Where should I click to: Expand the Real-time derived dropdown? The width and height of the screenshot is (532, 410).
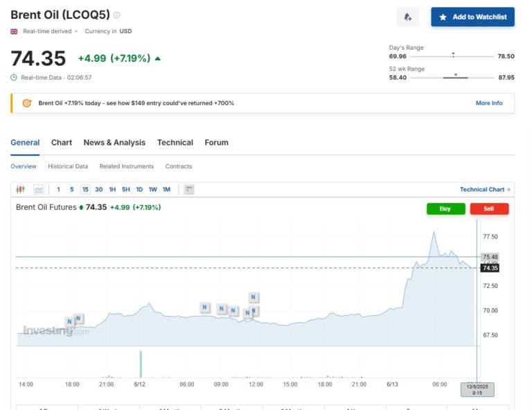pos(47,31)
